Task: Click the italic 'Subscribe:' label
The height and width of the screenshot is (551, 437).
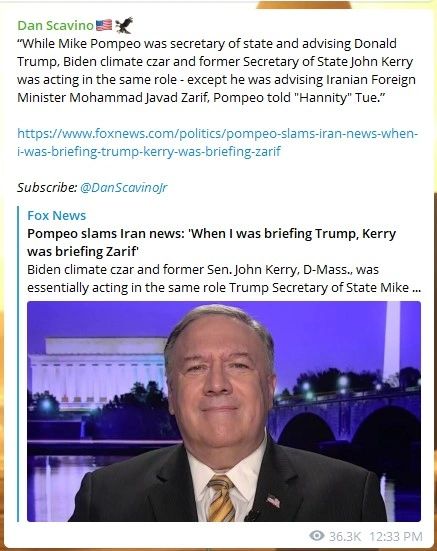Action: 47,187
